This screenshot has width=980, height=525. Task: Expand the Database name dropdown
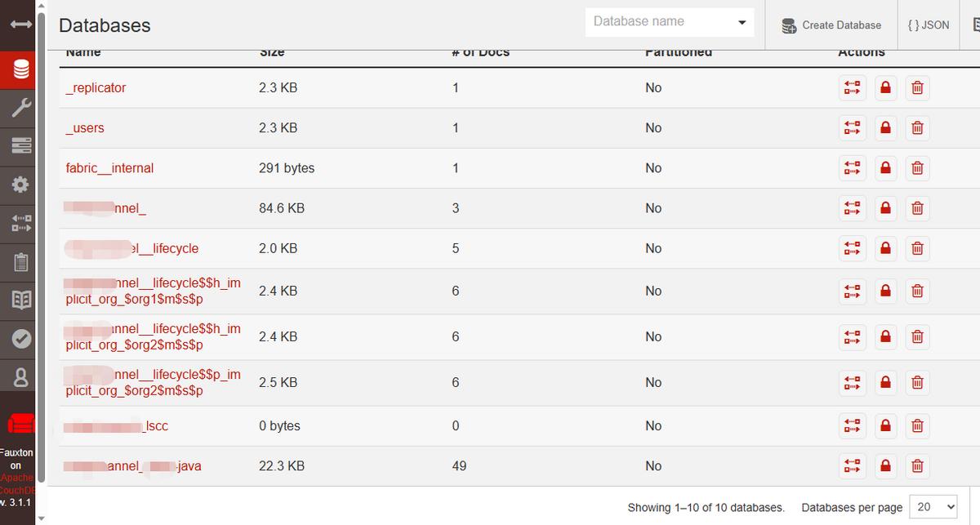click(742, 22)
